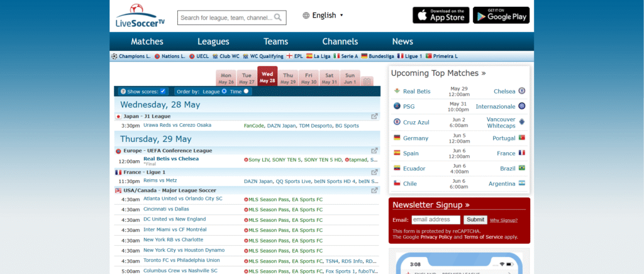This screenshot has height=274, width=644.
Task: Open Major League Soccer external link icon
Action: tap(375, 190)
